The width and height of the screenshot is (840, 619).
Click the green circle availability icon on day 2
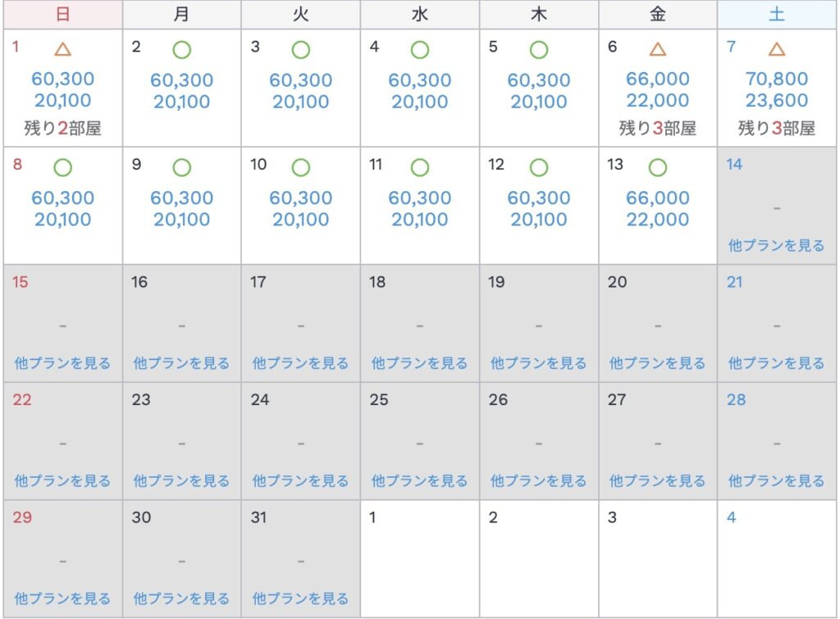[182, 49]
